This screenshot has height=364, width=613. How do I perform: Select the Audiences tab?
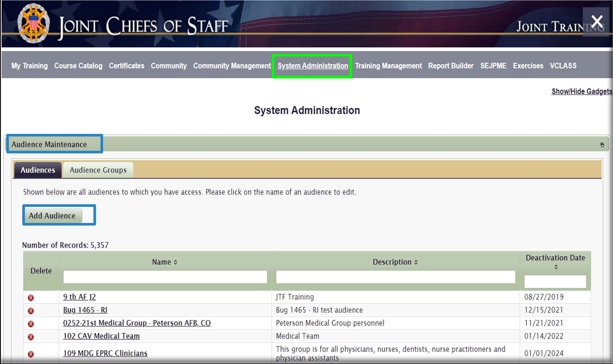[38, 170]
